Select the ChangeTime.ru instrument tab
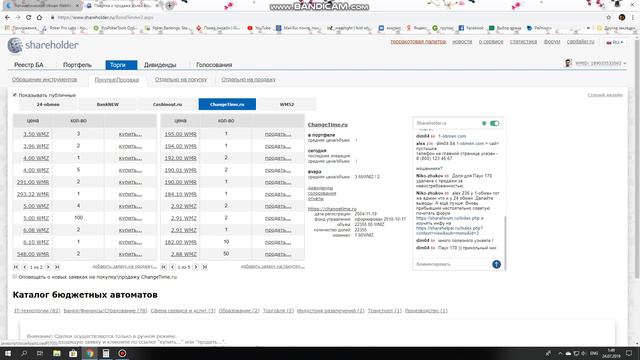 [x=227, y=104]
